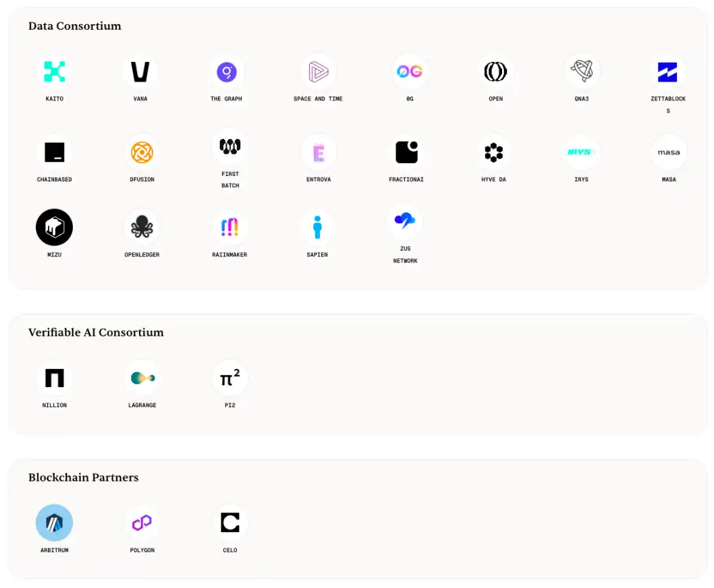
Task: Open the 0G logo icon
Action: (409, 71)
